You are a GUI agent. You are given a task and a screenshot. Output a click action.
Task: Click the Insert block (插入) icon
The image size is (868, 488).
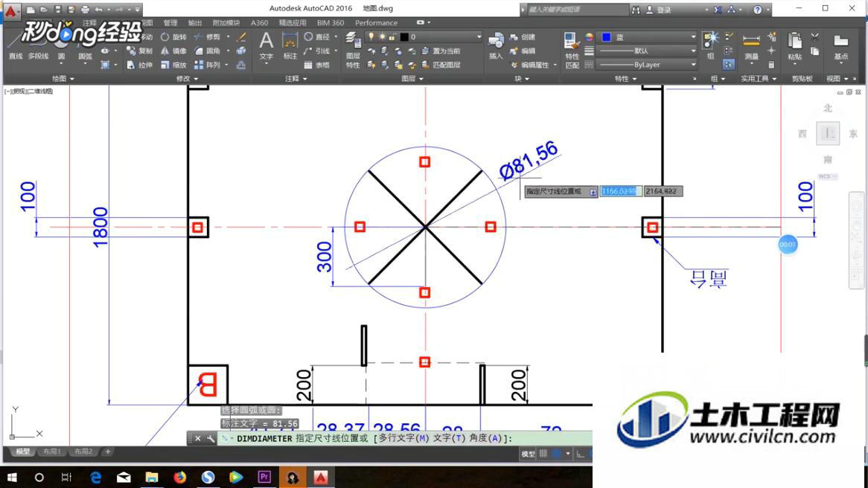click(x=496, y=45)
